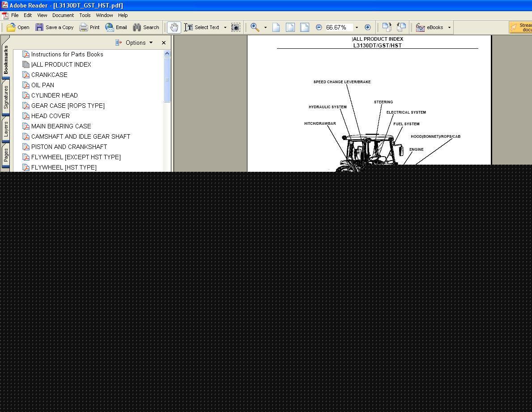Click the bookmarks panel scrollbar thumb
The height and width of the screenshot is (412, 532).
pos(167,80)
